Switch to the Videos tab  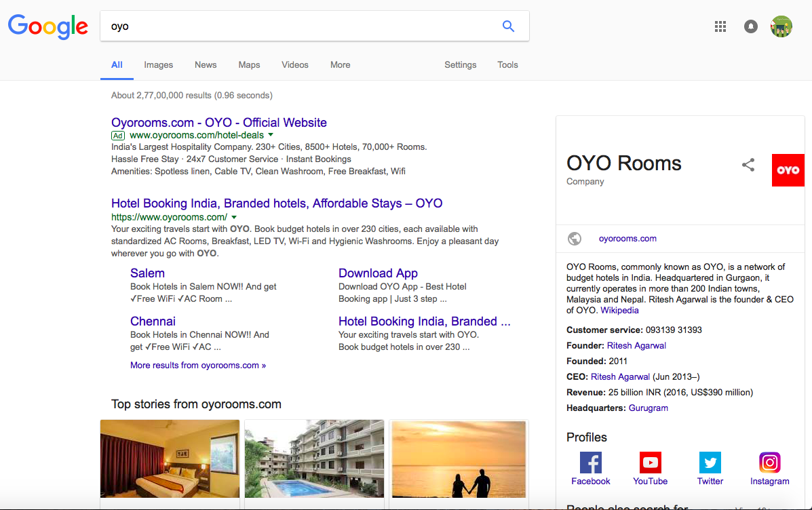[294, 64]
